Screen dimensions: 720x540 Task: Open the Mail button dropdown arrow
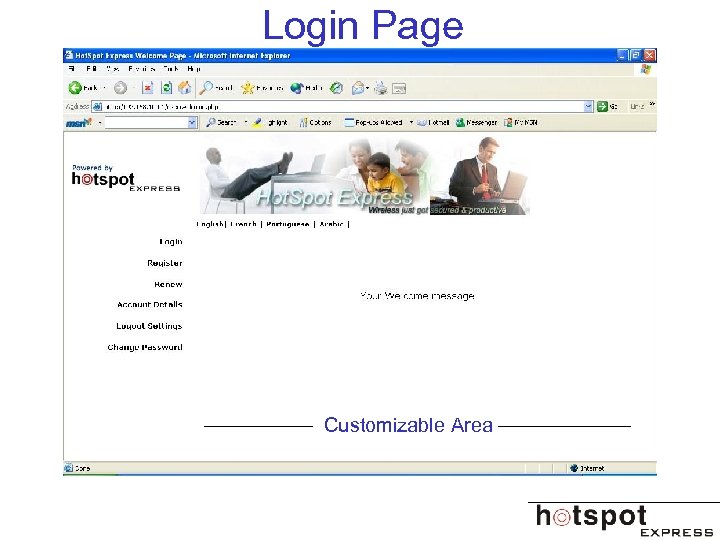368,88
